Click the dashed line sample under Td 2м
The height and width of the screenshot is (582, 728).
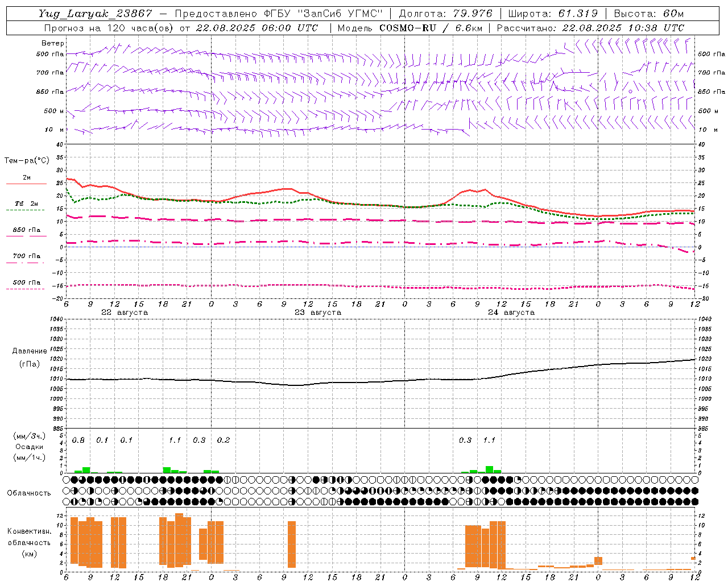pos(26,210)
